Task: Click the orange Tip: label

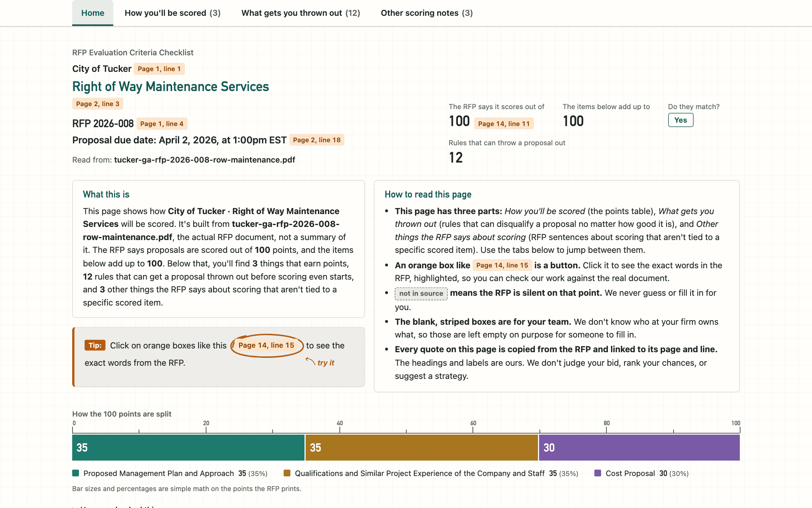Action: pos(95,345)
